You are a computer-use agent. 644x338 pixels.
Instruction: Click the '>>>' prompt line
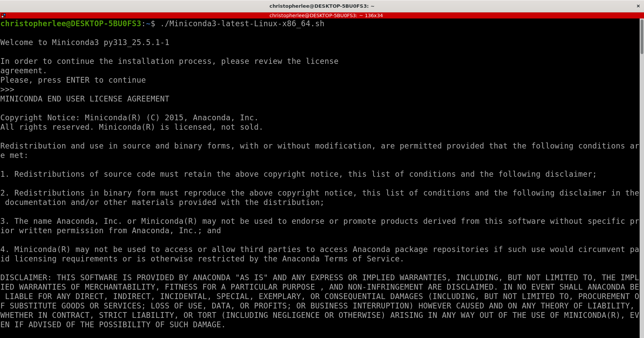(7, 89)
